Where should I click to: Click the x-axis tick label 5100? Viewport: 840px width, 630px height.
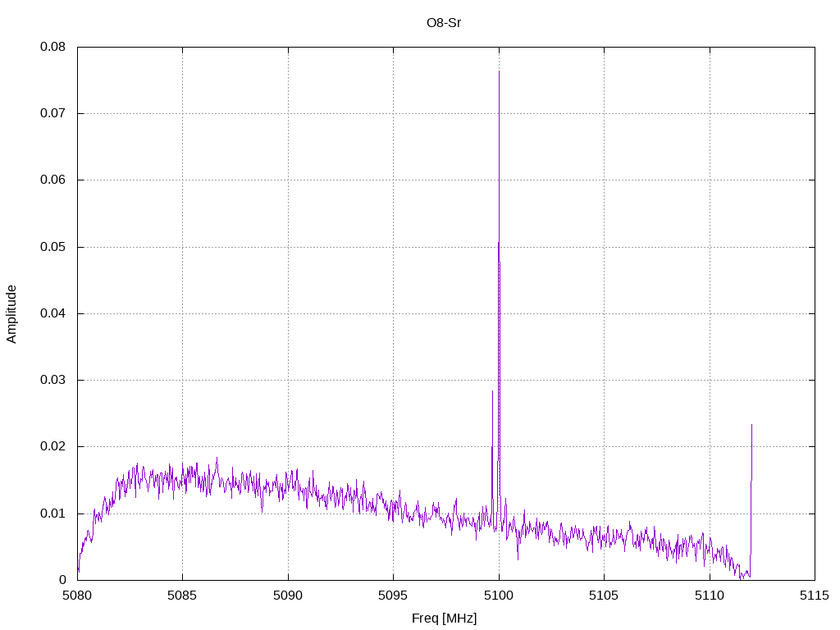[499, 596]
